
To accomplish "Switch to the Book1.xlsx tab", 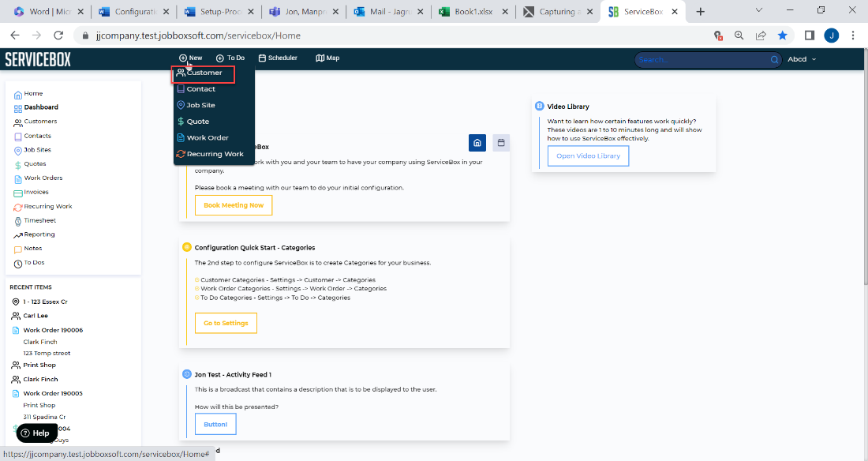I will coord(473,12).
